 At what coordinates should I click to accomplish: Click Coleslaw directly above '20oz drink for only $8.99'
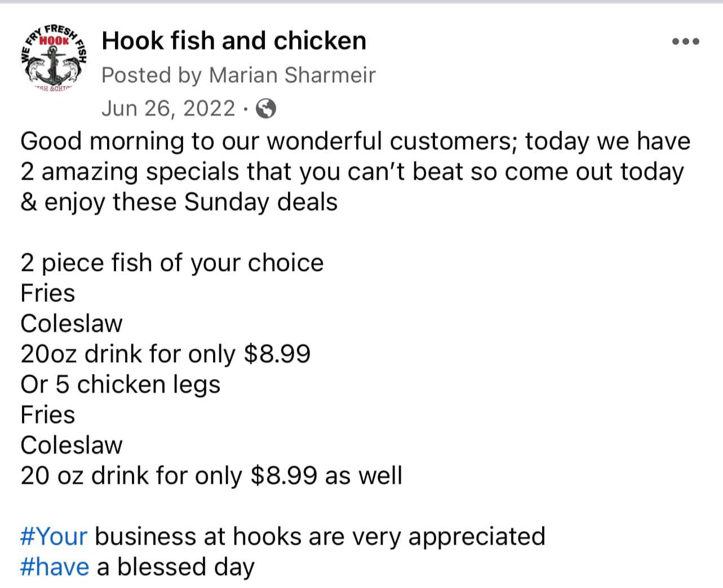pos(71,324)
